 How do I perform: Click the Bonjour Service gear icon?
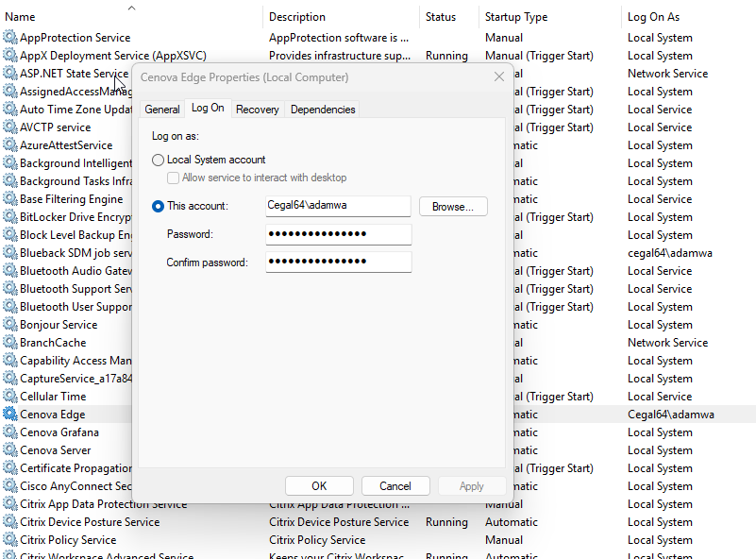tap(8, 324)
